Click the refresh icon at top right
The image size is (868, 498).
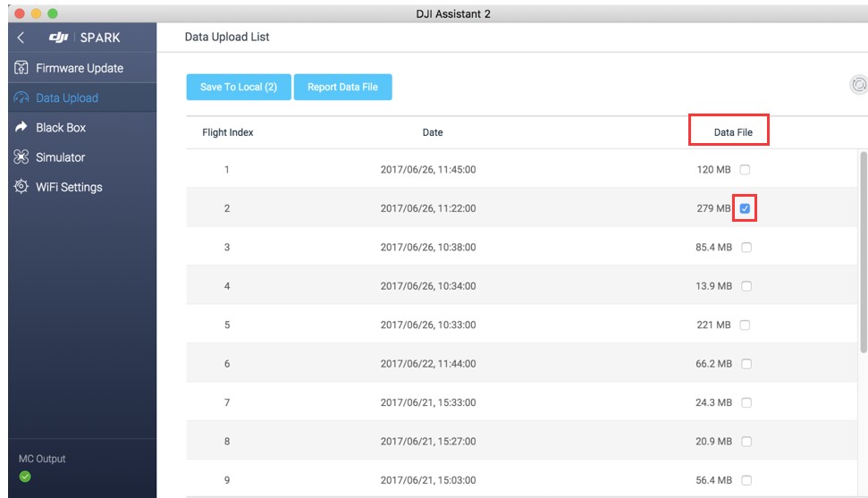tap(858, 85)
